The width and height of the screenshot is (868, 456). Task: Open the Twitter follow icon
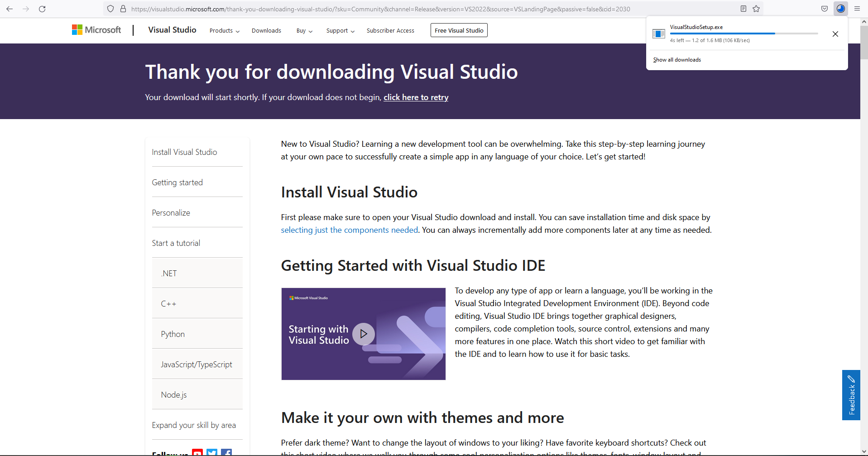[x=212, y=452]
